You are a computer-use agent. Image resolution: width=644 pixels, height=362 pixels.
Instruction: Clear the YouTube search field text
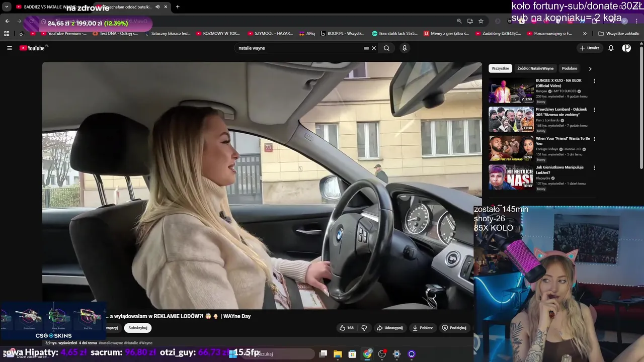374,48
